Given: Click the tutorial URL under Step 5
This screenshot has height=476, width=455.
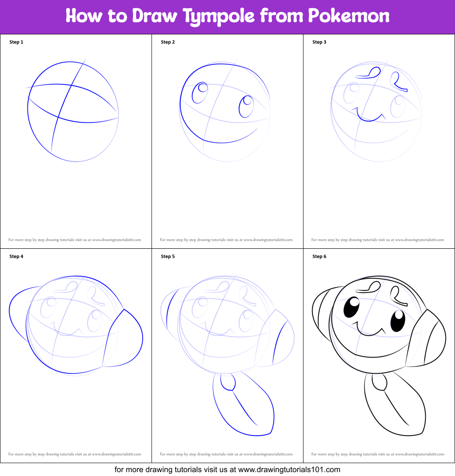Looking at the screenshot, I should coord(227,454).
